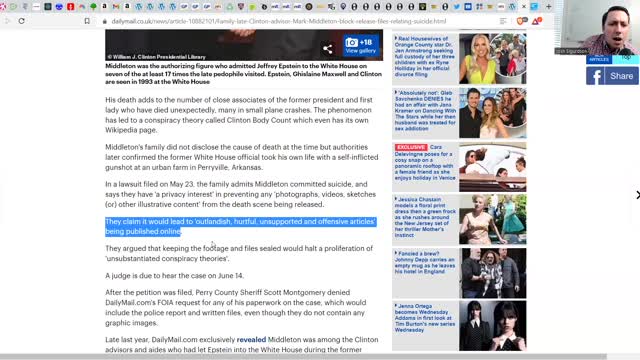
Task: Switch to the red icon tab
Action: coord(70,7)
